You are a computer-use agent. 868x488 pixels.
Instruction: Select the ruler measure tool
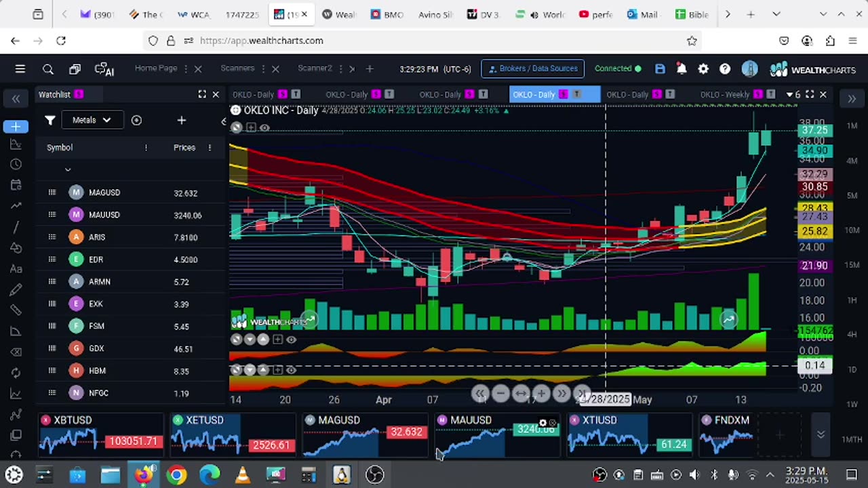coord(16,310)
